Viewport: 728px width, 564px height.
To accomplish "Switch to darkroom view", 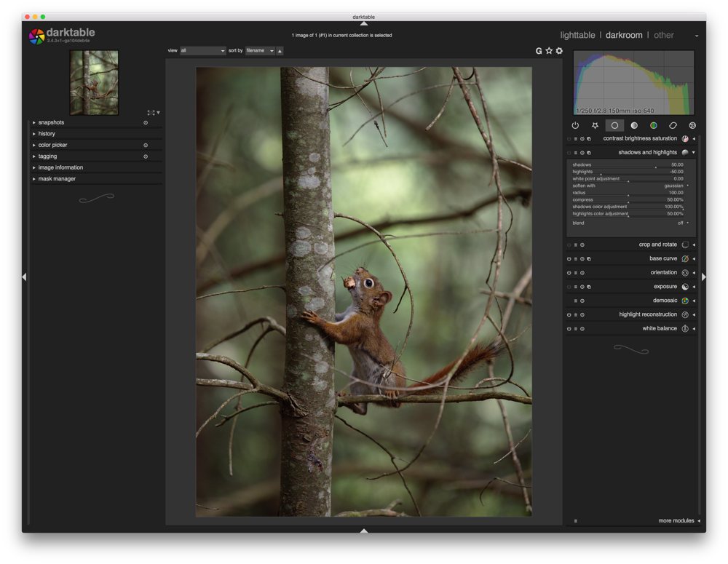I will click(624, 35).
